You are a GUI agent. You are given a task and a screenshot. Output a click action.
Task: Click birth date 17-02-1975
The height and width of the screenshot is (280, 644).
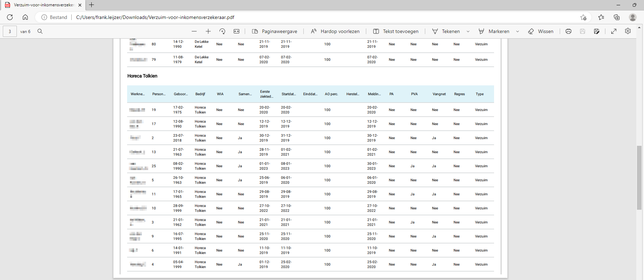(x=178, y=110)
